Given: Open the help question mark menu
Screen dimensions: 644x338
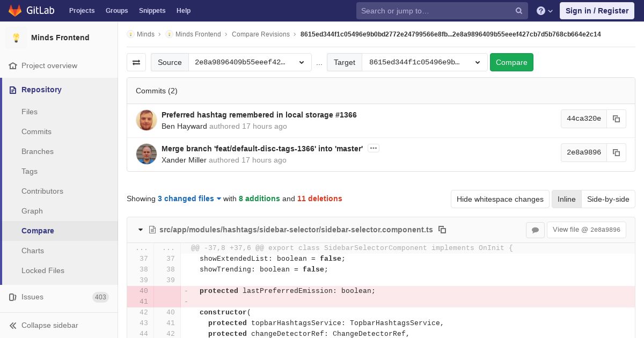Looking at the screenshot, I should click(544, 11).
